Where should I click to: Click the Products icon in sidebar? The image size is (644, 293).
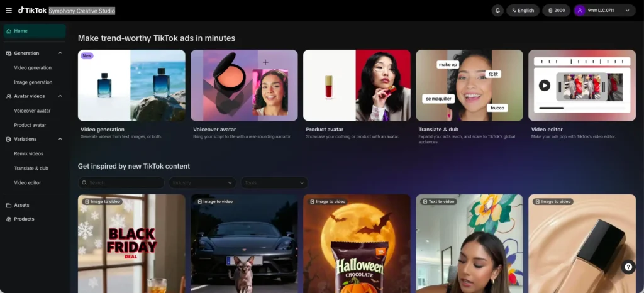click(9, 219)
